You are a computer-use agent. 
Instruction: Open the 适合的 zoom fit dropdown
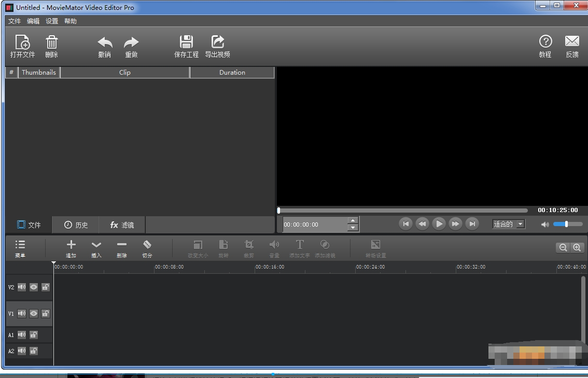[x=509, y=224]
